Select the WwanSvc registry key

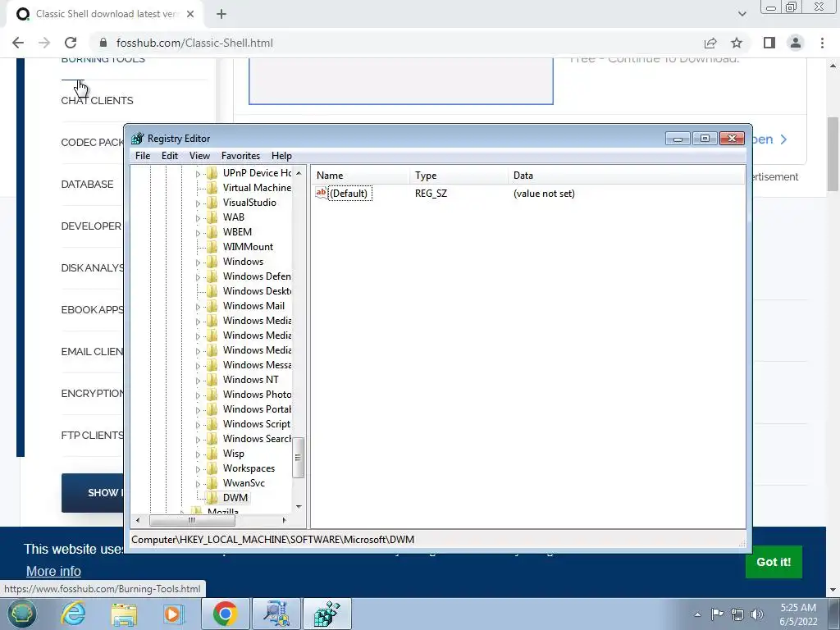pos(244,482)
